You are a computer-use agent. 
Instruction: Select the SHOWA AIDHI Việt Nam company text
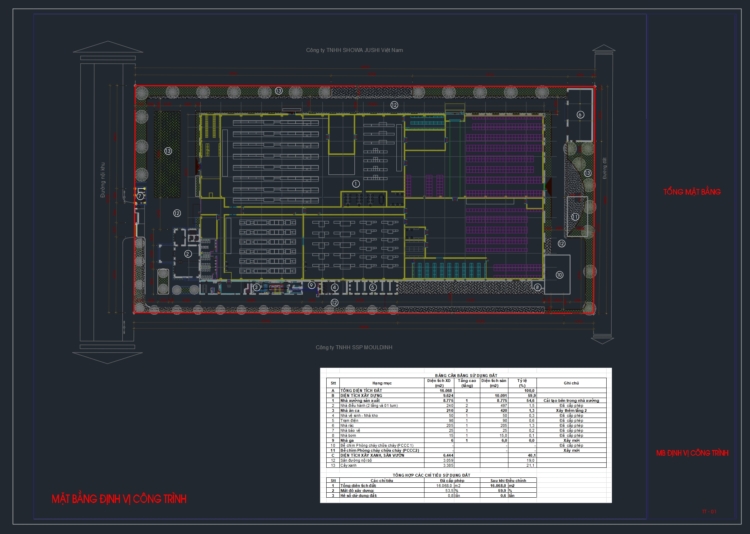tap(355, 49)
